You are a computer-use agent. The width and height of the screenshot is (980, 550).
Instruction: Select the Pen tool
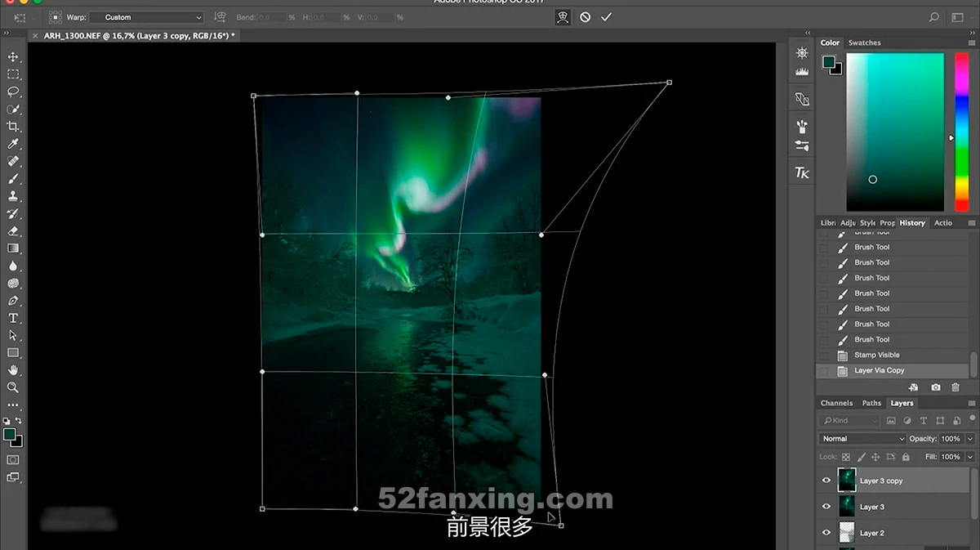tap(13, 301)
